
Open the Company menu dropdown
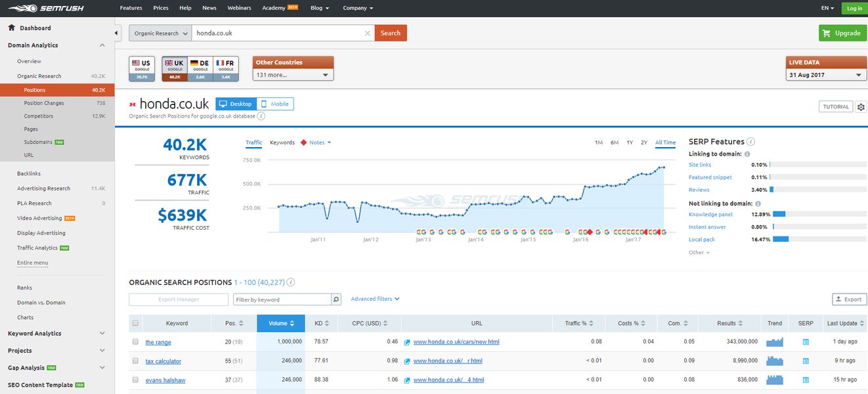pyautogui.click(x=358, y=8)
